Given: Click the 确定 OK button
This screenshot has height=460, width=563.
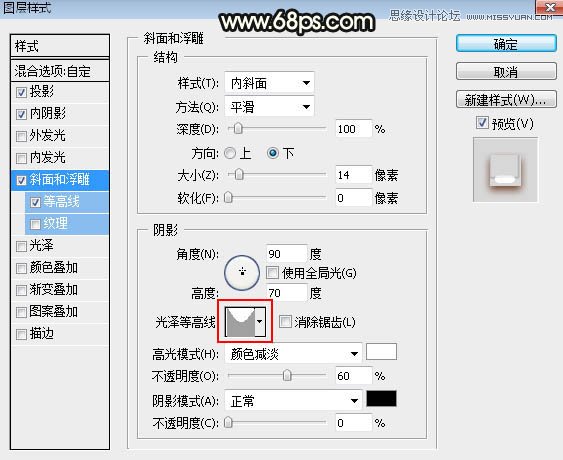Looking at the screenshot, I should 506,44.
